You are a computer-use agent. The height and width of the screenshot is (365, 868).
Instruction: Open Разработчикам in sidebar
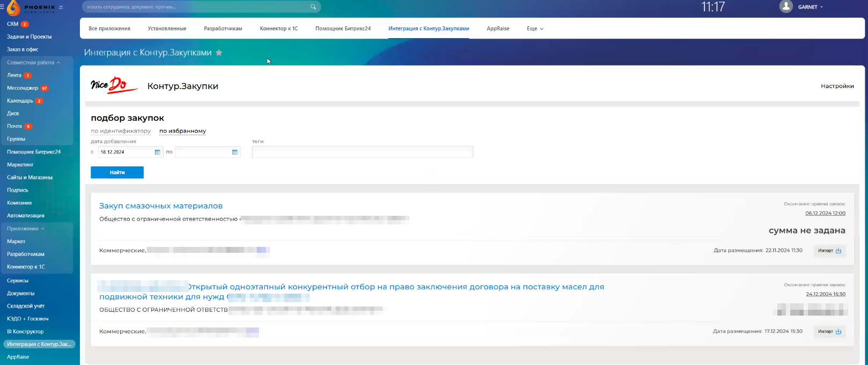26,254
